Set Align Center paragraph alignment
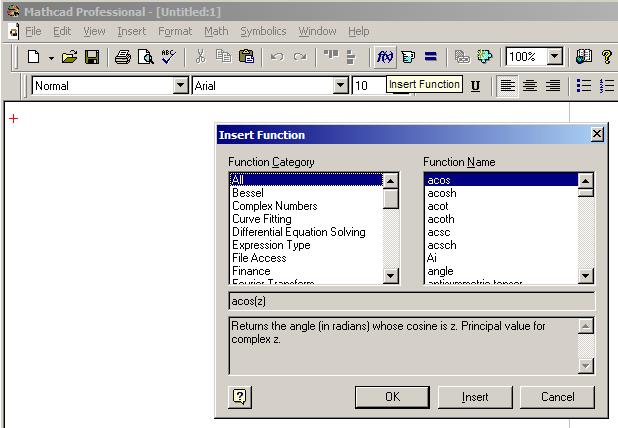Image resolution: width=618 pixels, height=428 pixels. [x=530, y=86]
